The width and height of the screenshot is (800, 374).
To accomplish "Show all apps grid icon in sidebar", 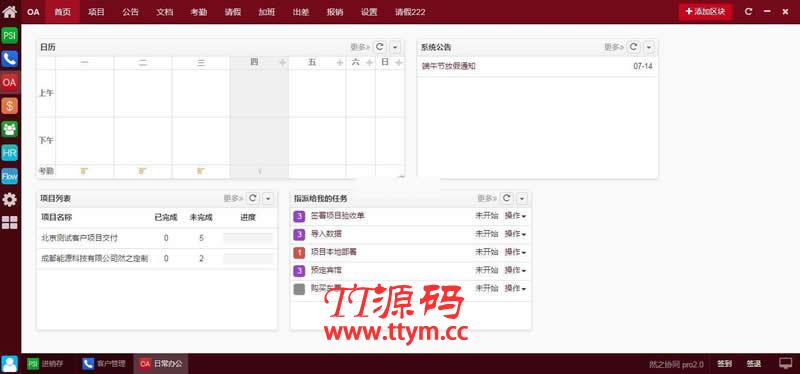I will pos(10,222).
